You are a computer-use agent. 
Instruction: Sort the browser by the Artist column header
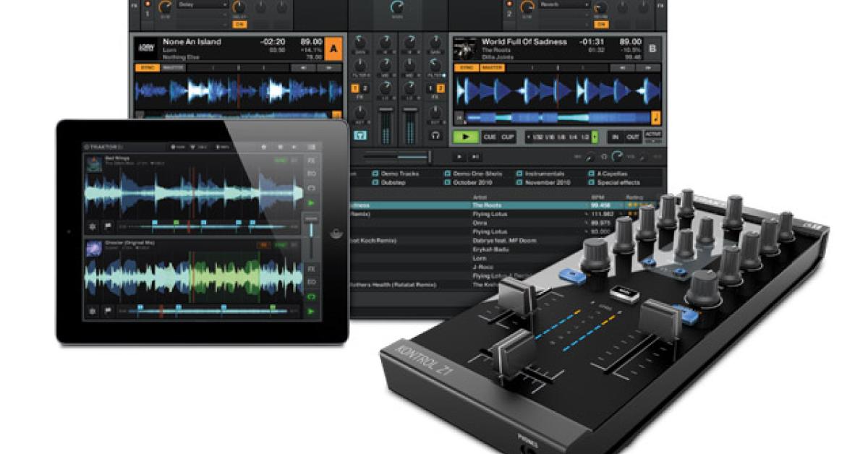(480, 197)
